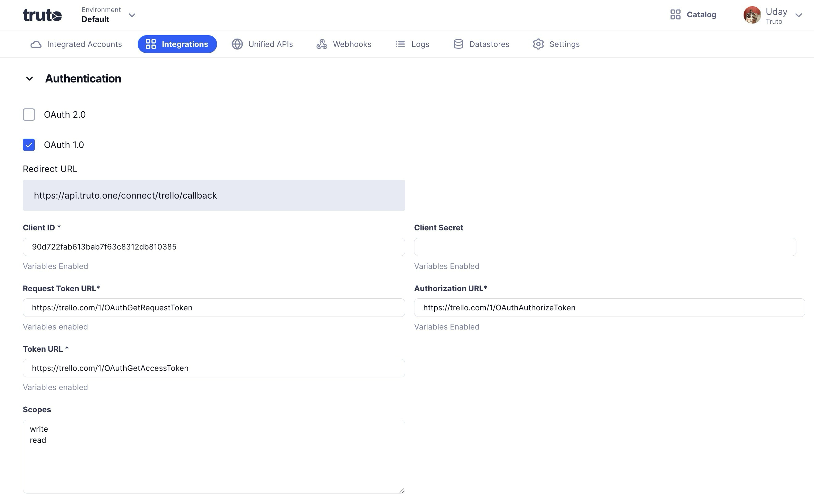
Task: Click the Settings gear icon
Action: click(x=538, y=44)
